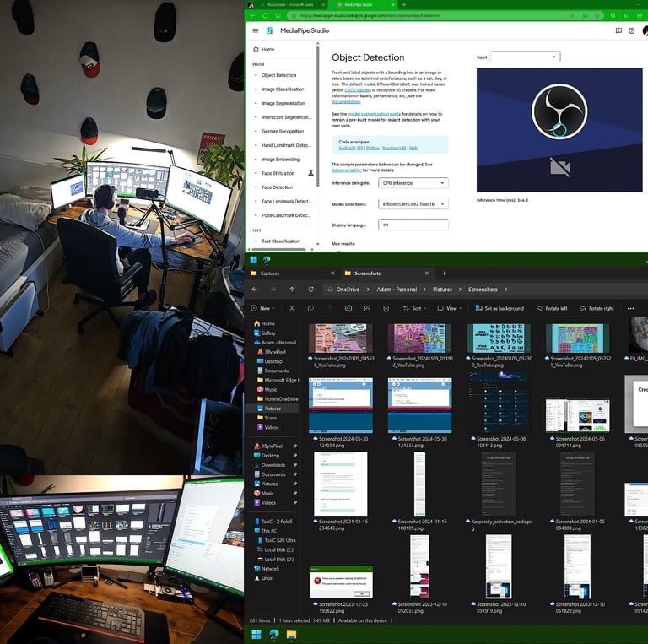Open the Input source dropdown

(525, 57)
